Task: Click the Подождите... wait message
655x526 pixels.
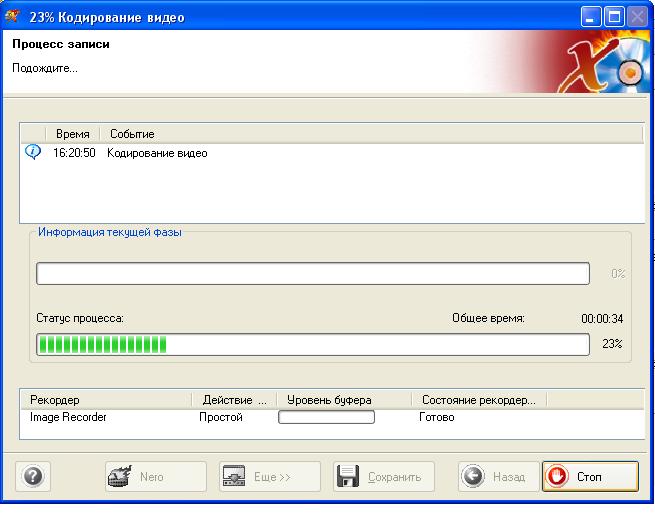Action: pyautogui.click(x=45, y=68)
